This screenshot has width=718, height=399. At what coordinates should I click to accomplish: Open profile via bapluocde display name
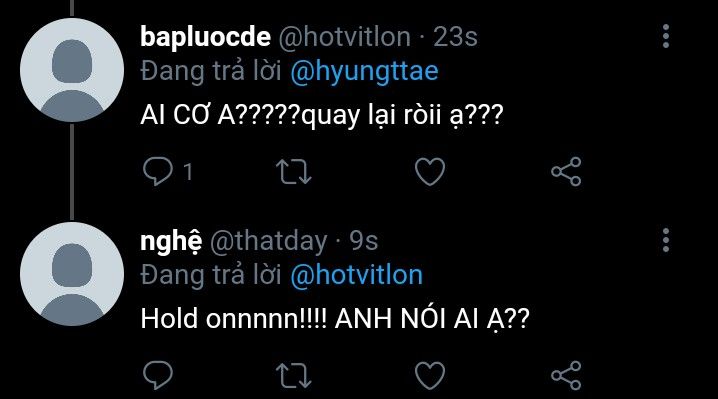point(206,37)
